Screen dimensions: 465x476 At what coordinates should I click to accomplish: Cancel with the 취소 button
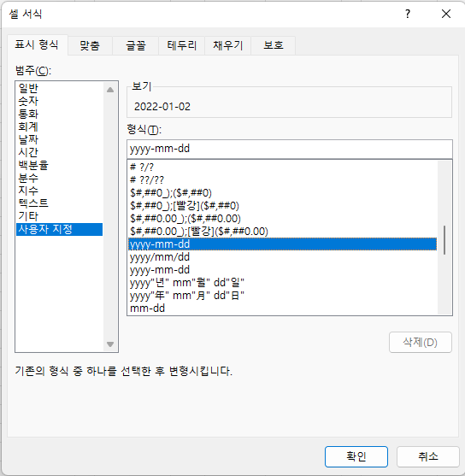tap(428, 456)
